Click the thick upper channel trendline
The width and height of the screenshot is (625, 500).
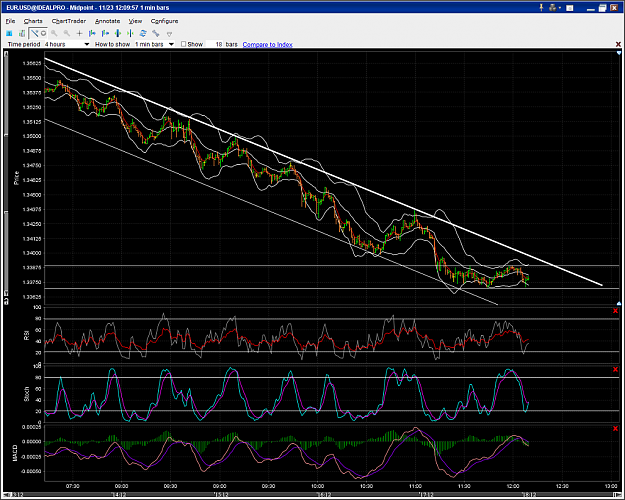point(323,172)
